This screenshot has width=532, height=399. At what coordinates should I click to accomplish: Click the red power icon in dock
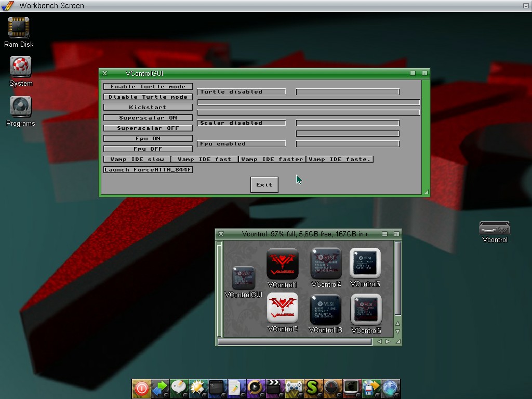[x=141, y=388]
